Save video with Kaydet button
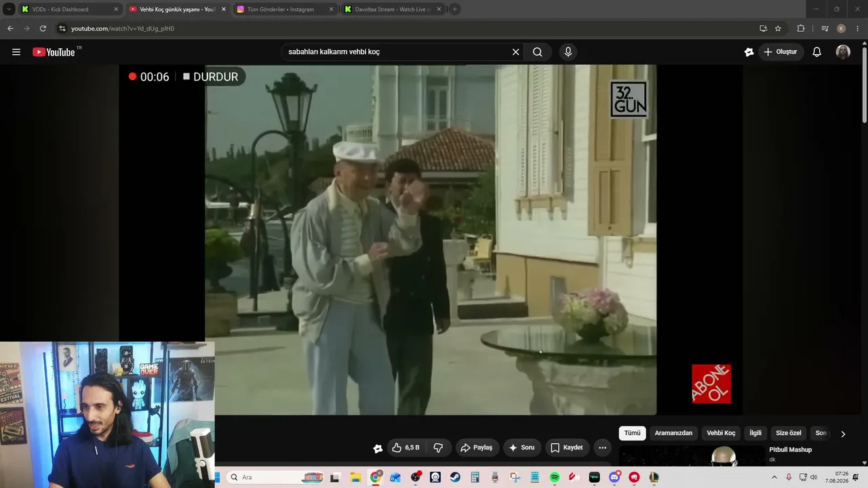 567,447
